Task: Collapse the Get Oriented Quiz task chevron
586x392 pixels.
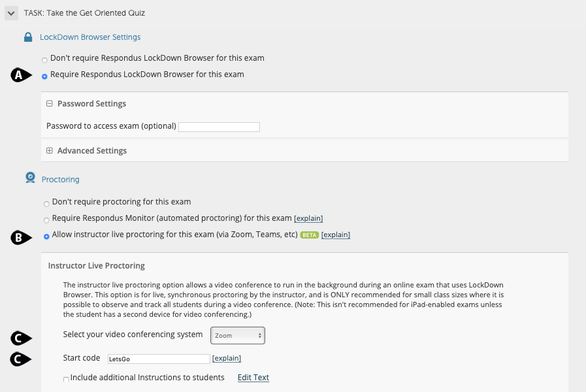Action: pyautogui.click(x=11, y=12)
